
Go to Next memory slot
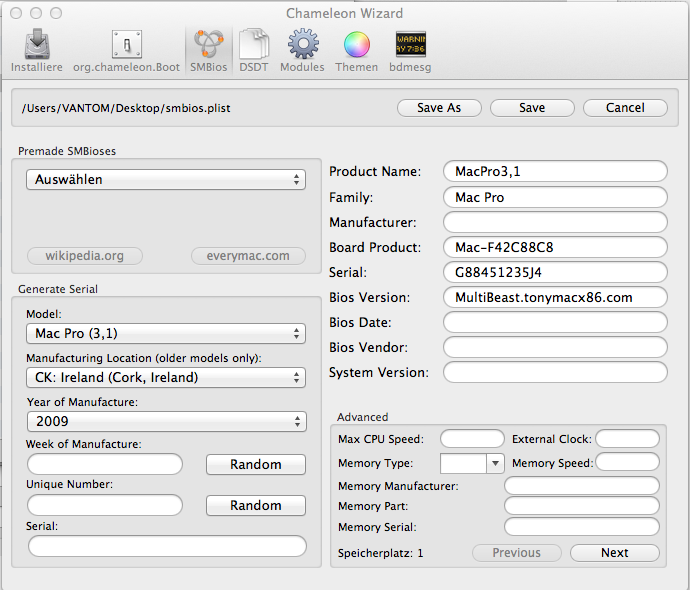[x=614, y=553]
